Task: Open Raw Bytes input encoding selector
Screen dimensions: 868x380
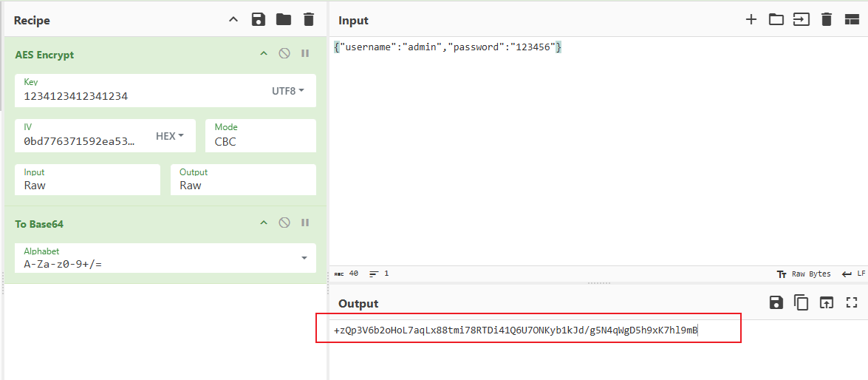Action: 804,274
